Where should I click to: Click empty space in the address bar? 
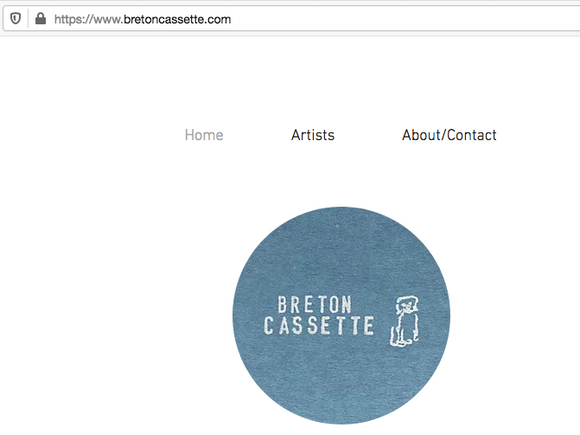click(x=407, y=19)
